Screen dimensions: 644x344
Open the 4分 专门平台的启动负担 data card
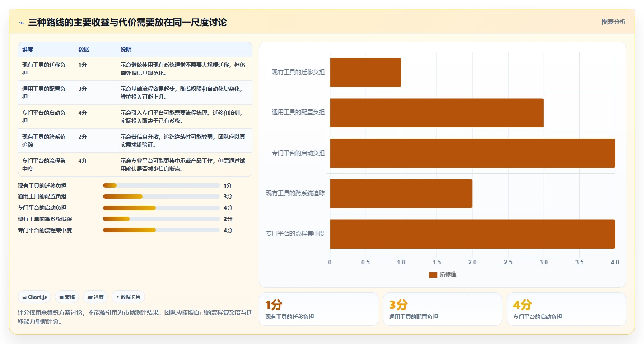566,309
